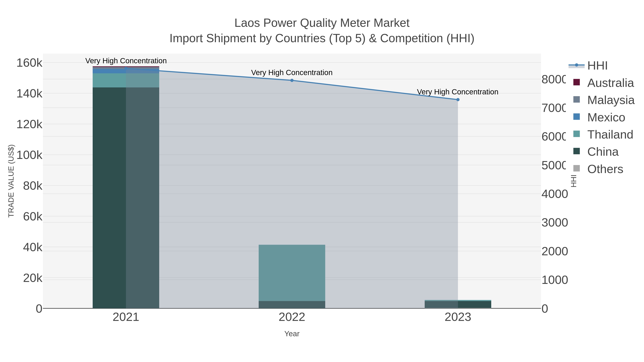Click the 1000 HHI axis tick label

555,280
